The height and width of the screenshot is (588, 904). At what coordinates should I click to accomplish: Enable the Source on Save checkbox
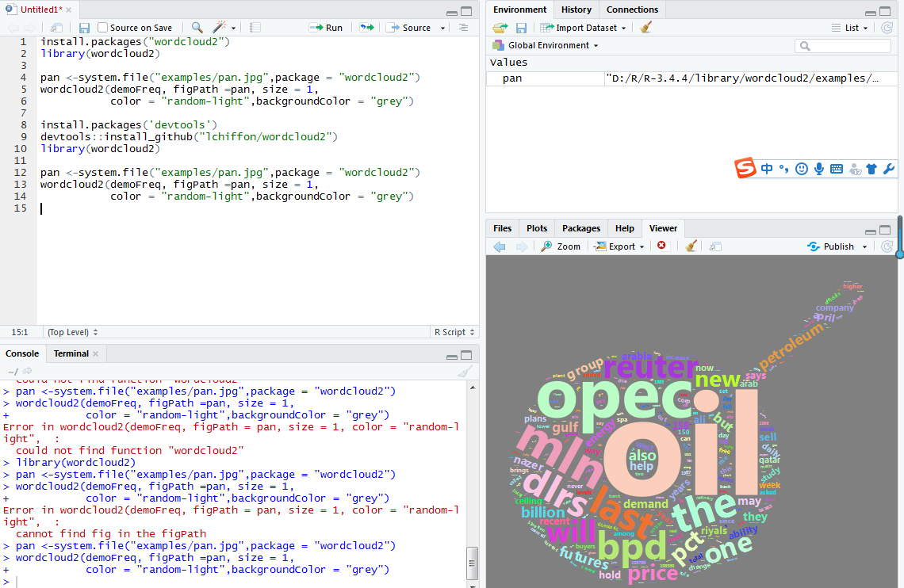103,28
